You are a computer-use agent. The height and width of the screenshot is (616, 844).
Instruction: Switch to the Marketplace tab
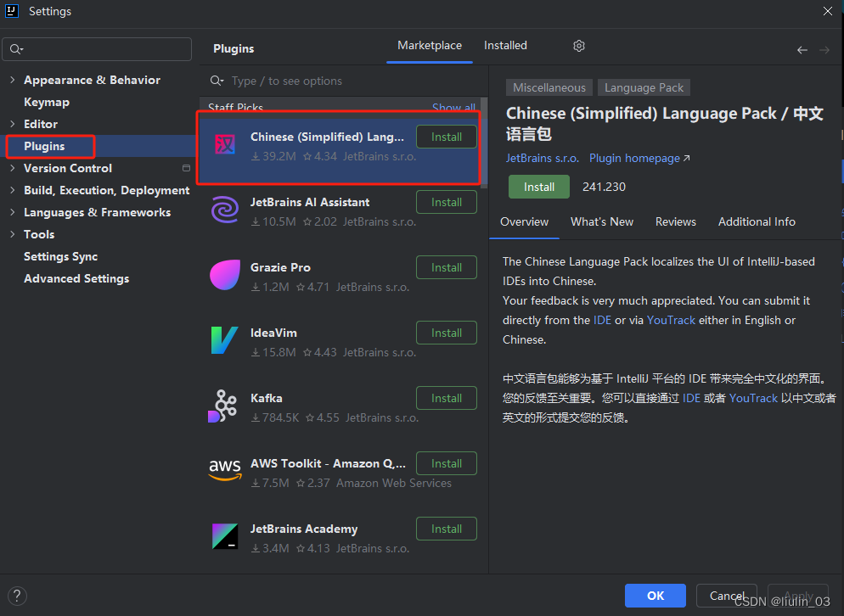[x=430, y=46]
